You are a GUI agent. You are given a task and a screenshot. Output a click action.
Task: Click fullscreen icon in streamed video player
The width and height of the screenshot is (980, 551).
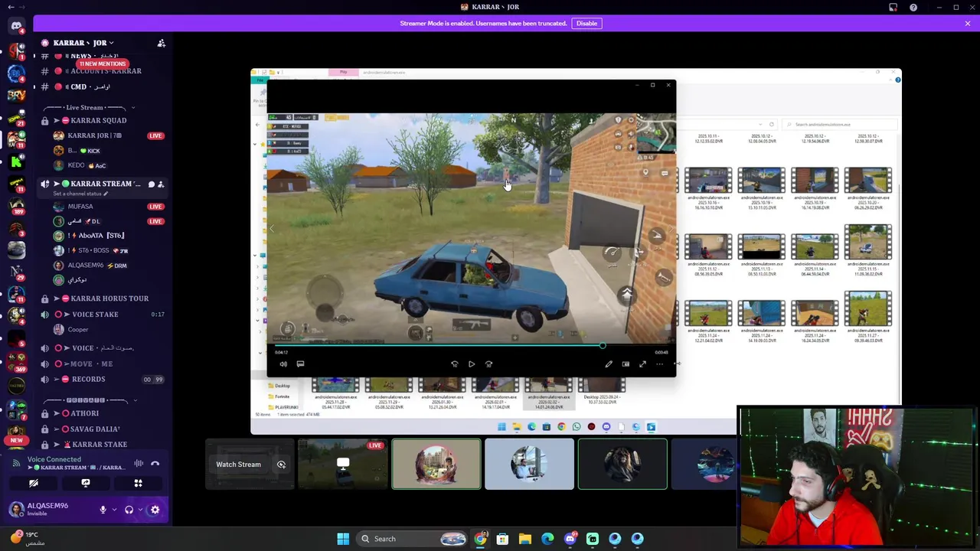coord(642,364)
